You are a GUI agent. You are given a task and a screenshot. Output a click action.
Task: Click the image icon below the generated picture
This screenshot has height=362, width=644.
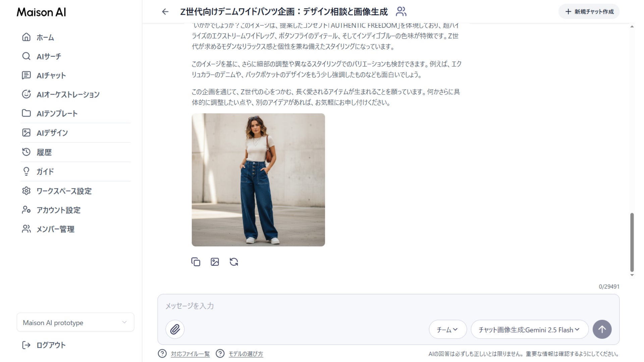(215, 262)
